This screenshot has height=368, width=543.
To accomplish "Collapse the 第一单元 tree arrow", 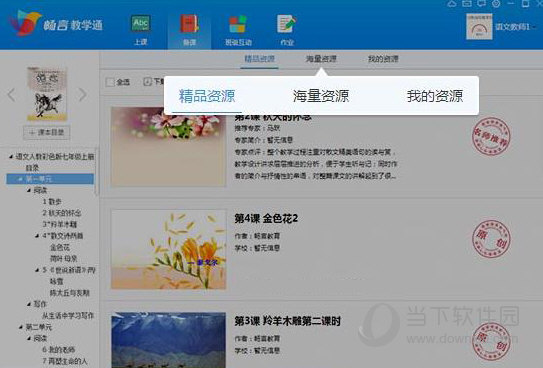I will [x=20, y=179].
